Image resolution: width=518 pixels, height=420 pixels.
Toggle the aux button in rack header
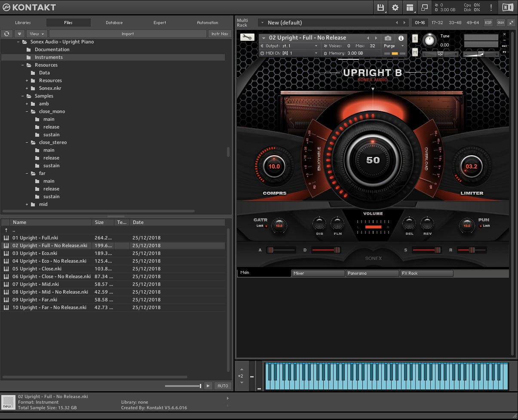(500, 22)
